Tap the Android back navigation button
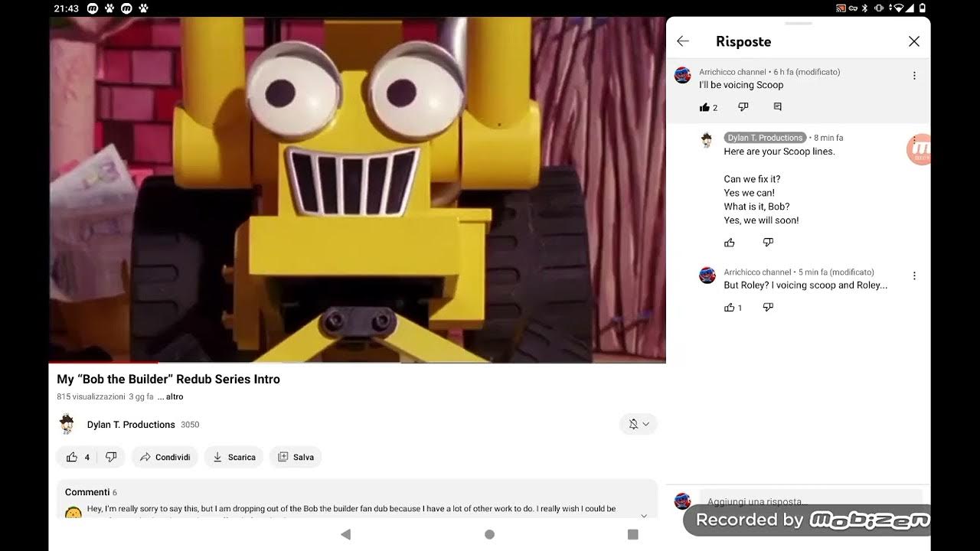Image resolution: width=980 pixels, height=551 pixels. [345, 534]
